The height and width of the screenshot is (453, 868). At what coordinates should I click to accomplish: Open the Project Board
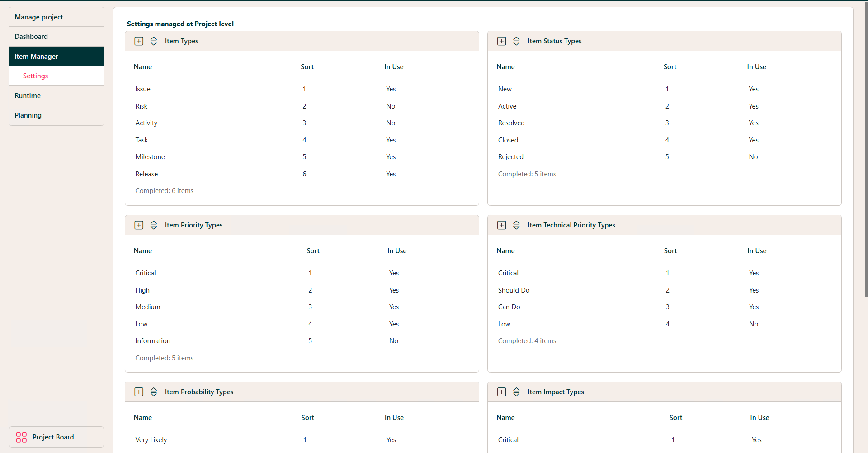coord(53,437)
